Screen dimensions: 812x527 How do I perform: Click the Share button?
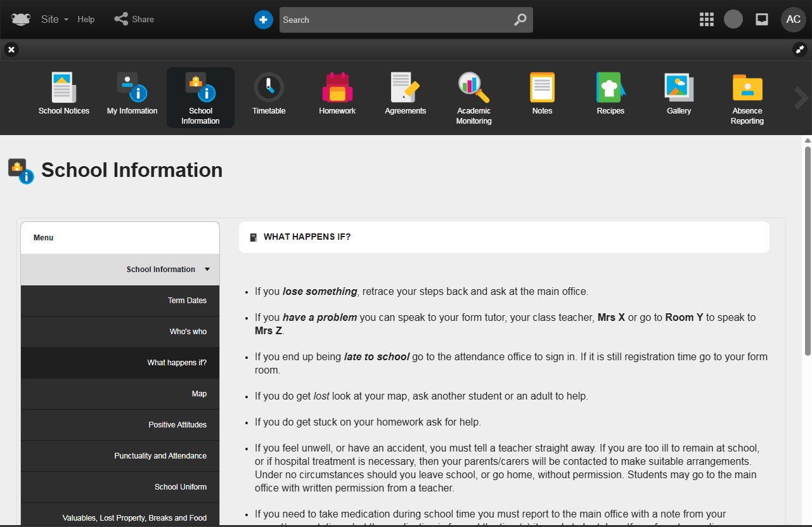[134, 20]
